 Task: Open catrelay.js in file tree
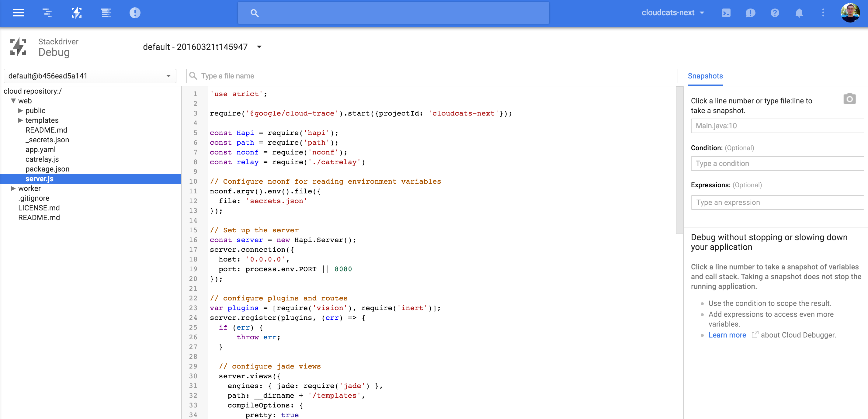point(42,159)
